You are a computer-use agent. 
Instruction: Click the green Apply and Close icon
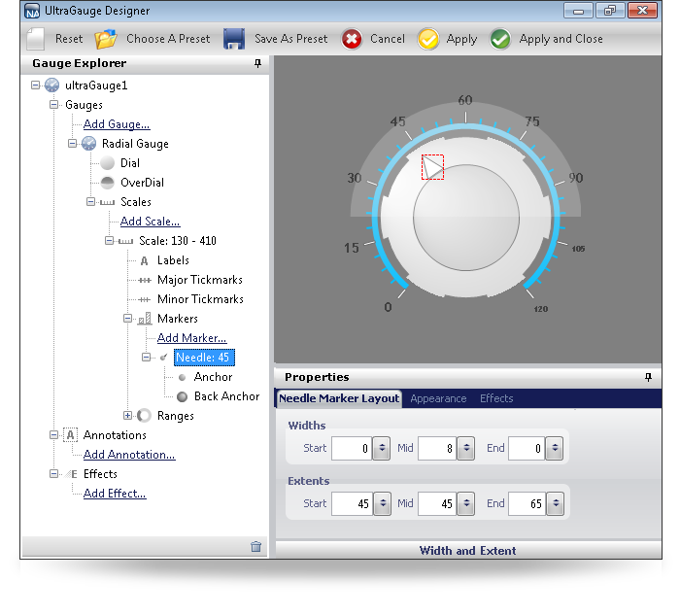[500, 39]
